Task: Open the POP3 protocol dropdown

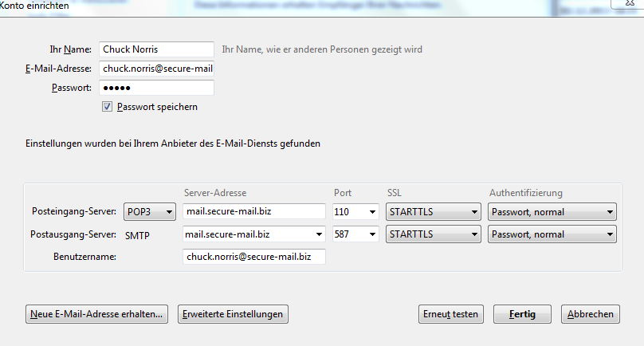Action: (x=150, y=212)
